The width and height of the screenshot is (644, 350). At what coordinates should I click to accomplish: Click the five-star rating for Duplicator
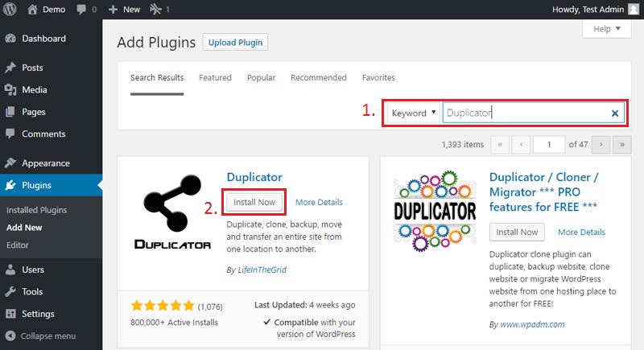point(163,306)
